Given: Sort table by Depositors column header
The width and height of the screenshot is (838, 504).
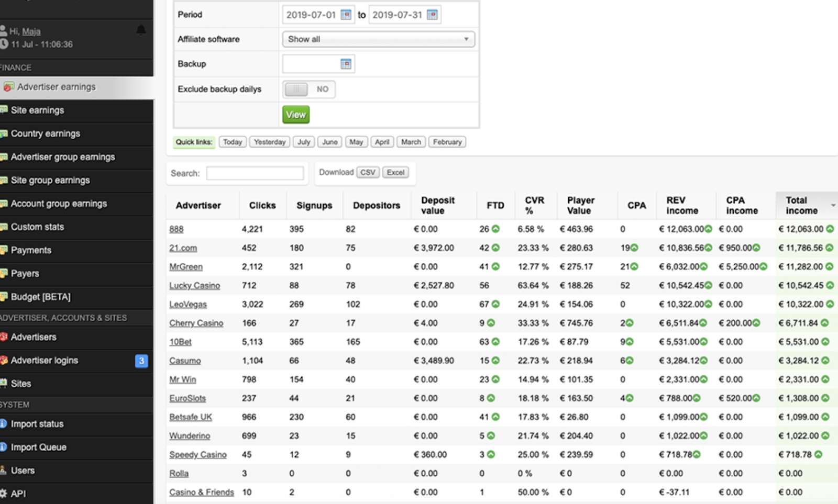Looking at the screenshot, I should click(x=377, y=206).
